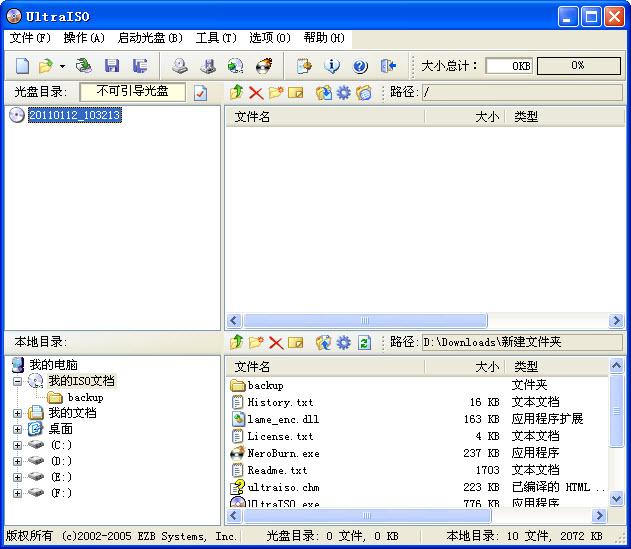Select the 20110112_103213 disc tree item
Image resolution: width=631 pixels, height=549 pixels.
pos(74,115)
